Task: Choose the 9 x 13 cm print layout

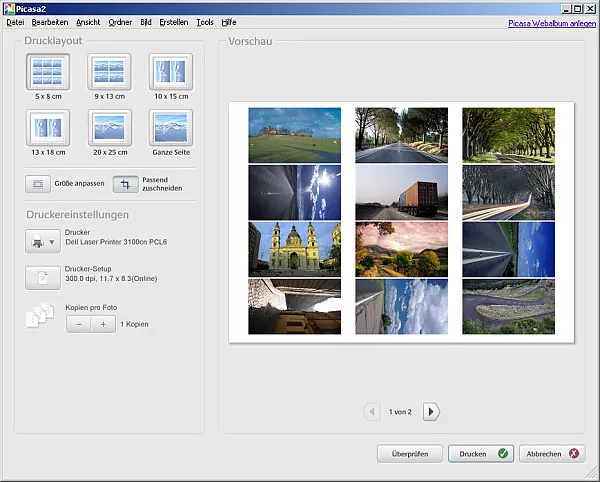Action: [109, 72]
